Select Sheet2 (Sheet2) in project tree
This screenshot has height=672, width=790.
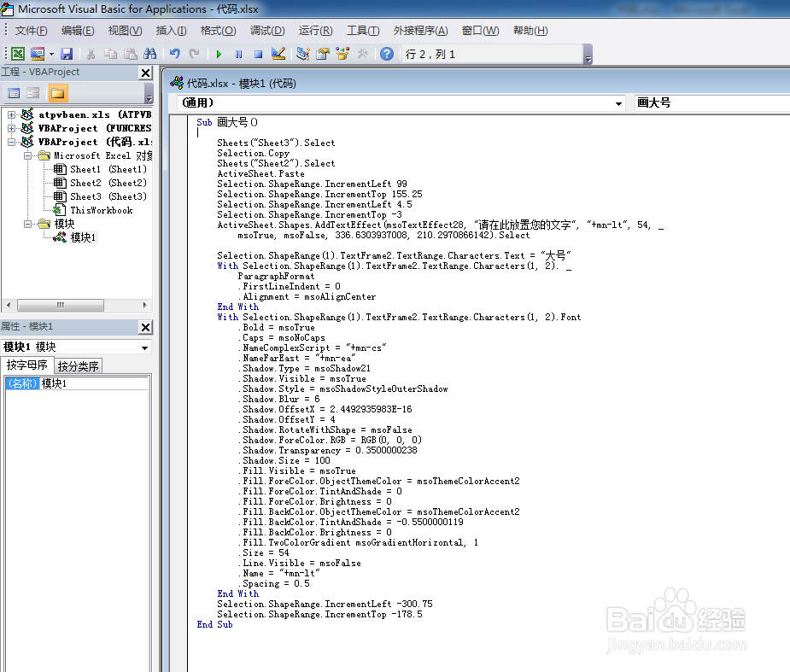coord(100,183)
